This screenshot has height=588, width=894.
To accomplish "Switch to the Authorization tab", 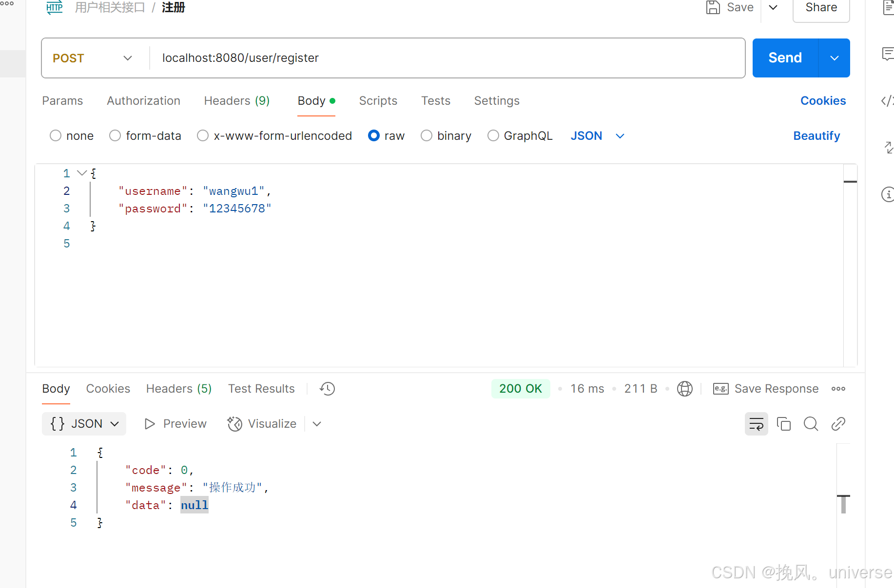I will 143,101.
